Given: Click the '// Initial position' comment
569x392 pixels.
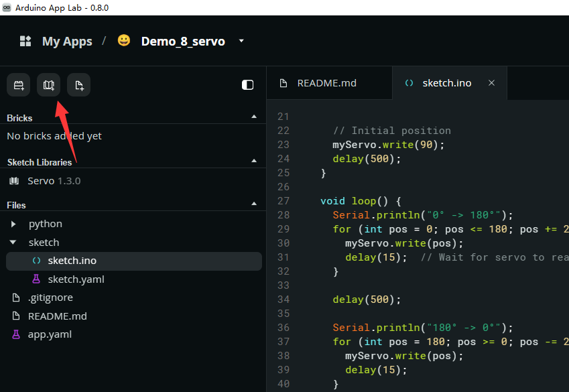Looking at the screenshot, I should pos(392,131).
